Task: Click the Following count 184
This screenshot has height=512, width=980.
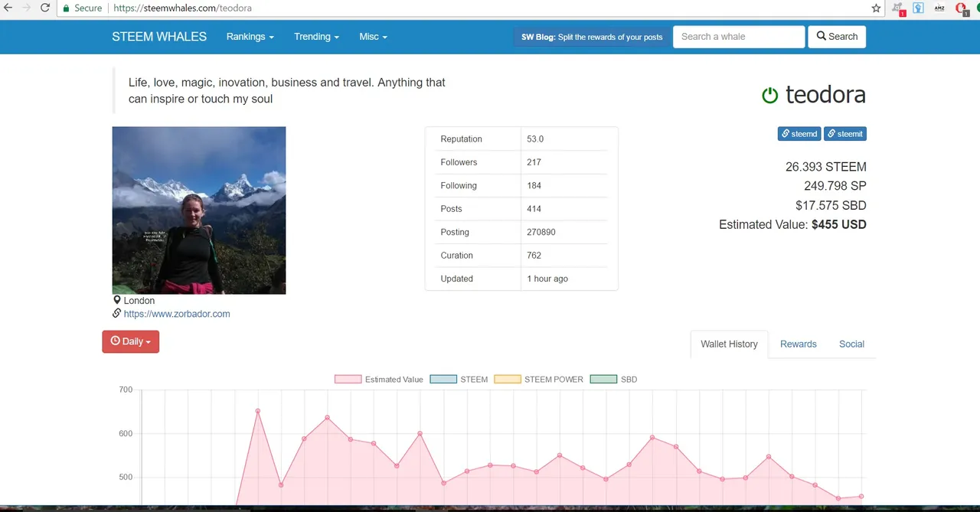Action: pos(534,185)
